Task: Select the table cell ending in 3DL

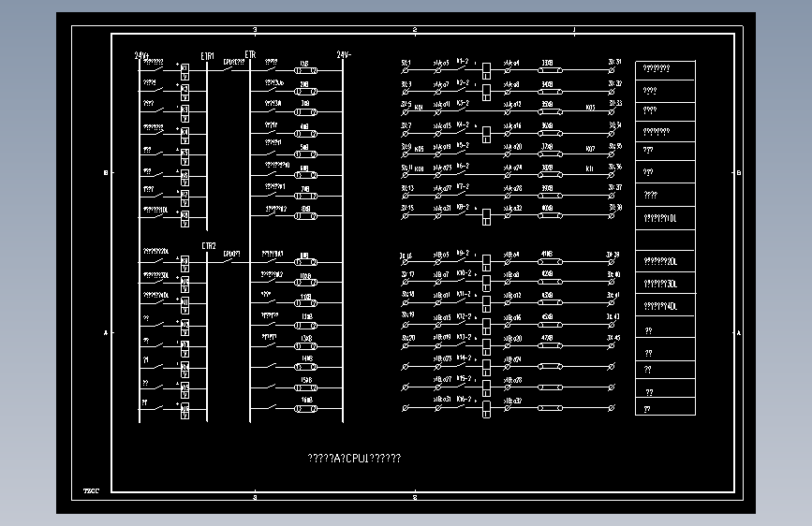Action: (x=665, y=284)
